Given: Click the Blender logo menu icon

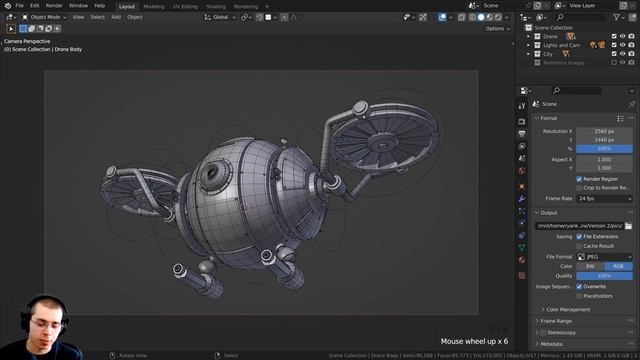Looking at the screenshot, I should [7, 6].
